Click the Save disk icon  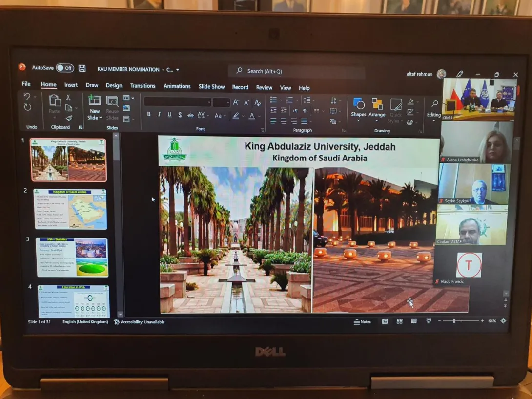(x=82, y=68)
